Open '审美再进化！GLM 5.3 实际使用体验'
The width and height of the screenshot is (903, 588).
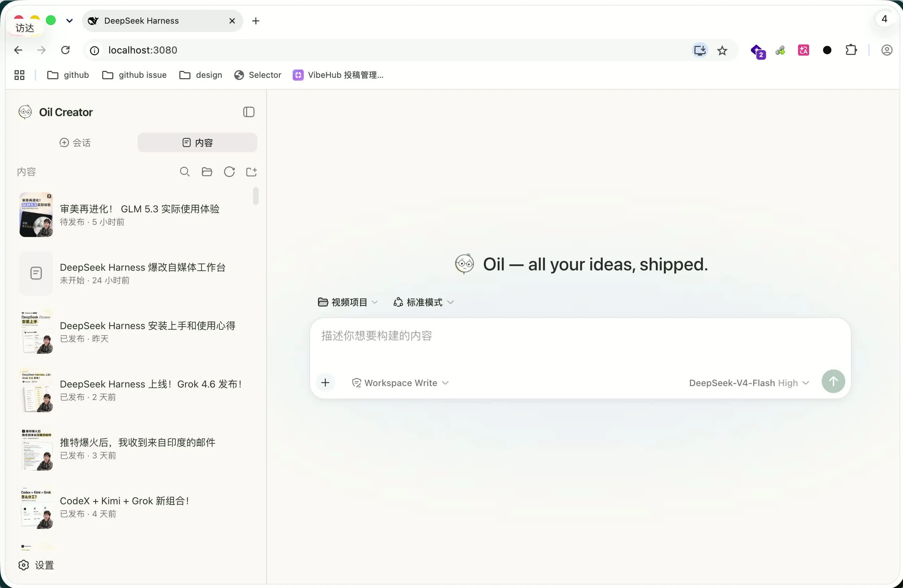(139, 209)
